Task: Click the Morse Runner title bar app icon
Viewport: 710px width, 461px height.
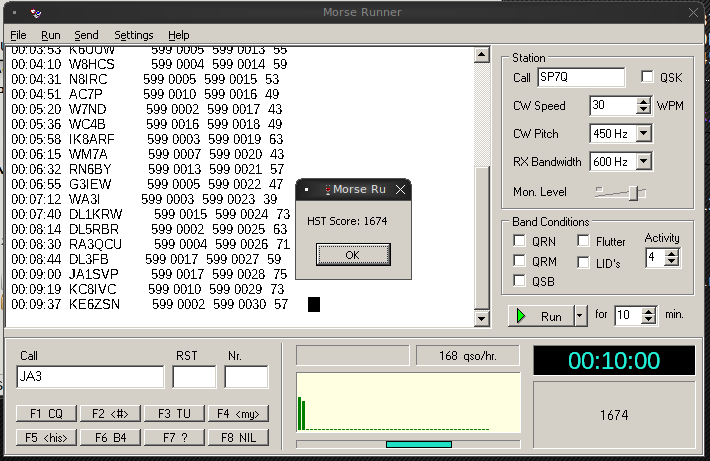Action: [36, 13]
